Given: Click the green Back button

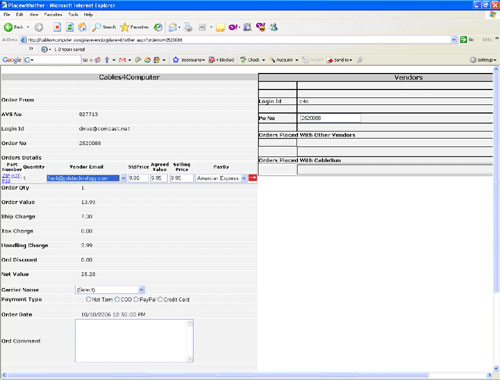Looking at the screenshot, I should [x=13, y=27].
